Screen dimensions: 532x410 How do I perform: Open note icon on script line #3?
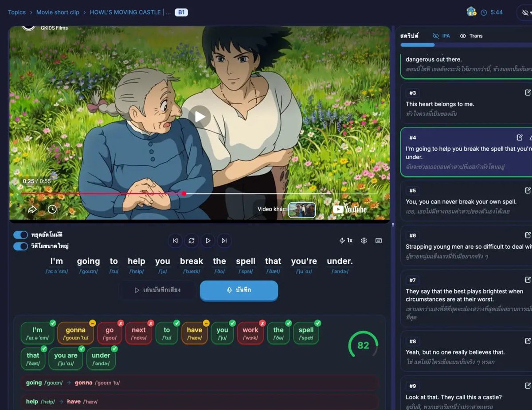tap(528, 93)
